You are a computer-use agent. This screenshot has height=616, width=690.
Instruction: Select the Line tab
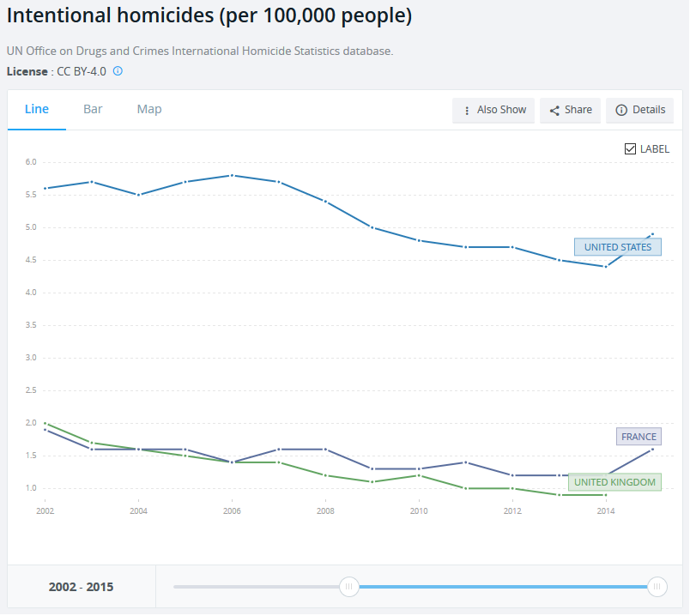pyautogui.click(x=37, y=109)
